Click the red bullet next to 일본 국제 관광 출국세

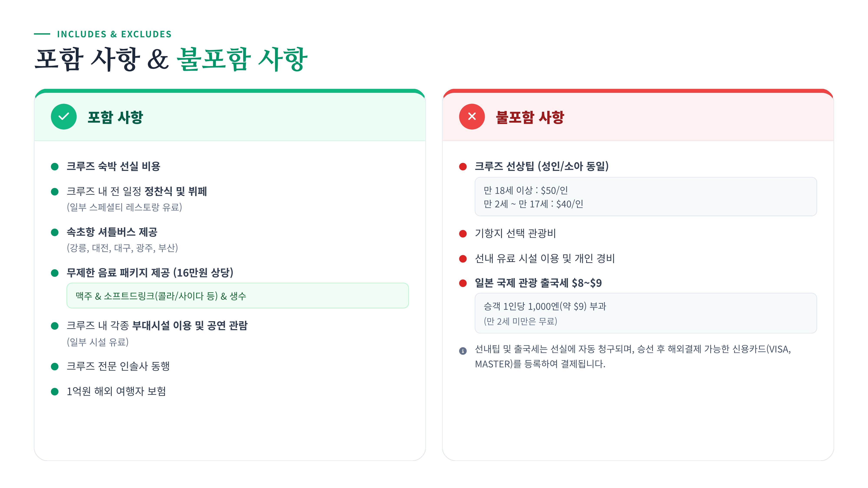[x=463, y=283]
